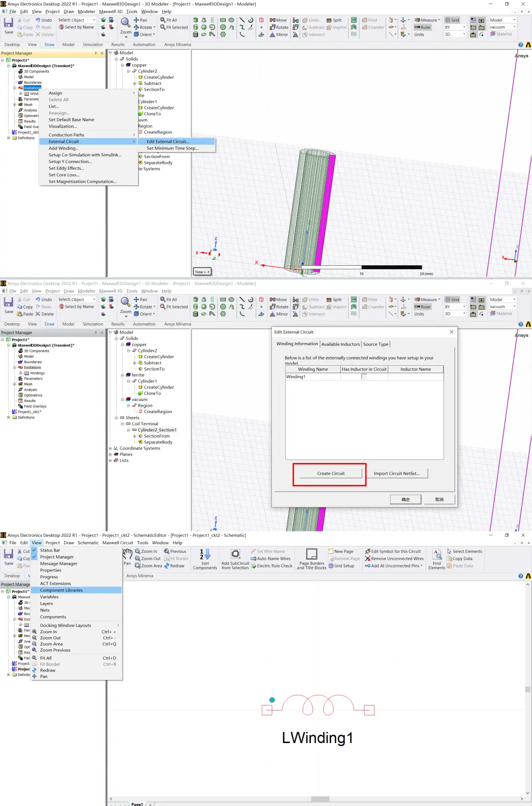Open Page Borders and Title Blocks

click(x=312, y=559)
